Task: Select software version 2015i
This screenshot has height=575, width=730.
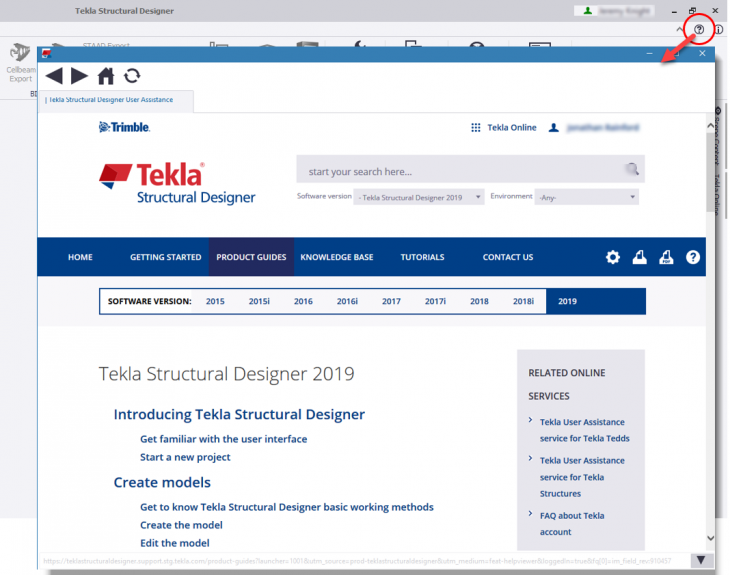Action: (259, 301)
